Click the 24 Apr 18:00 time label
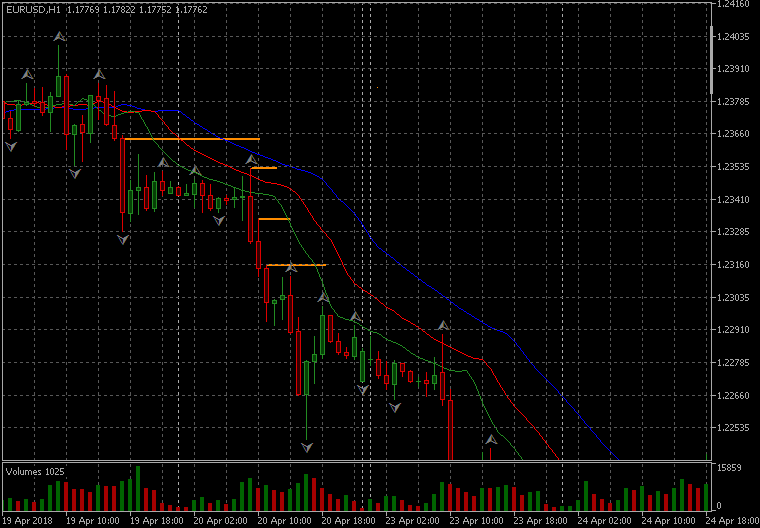 pyautogui.click(x=733, y=520)
